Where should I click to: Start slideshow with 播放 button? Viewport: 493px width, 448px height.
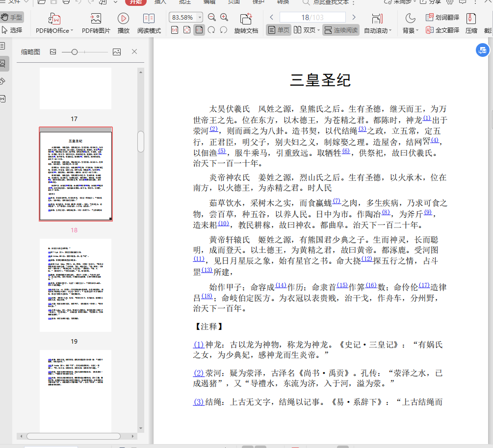[123, 24]
